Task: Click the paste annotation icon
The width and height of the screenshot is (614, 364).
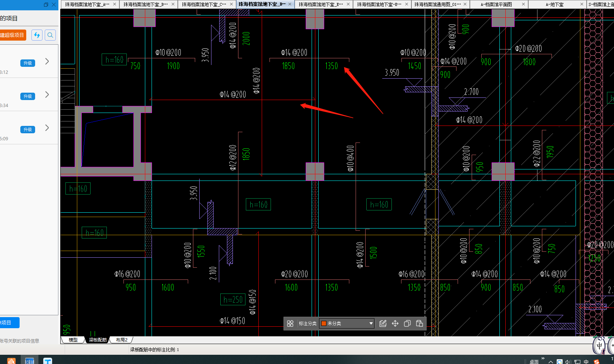Action: point(420,323)
